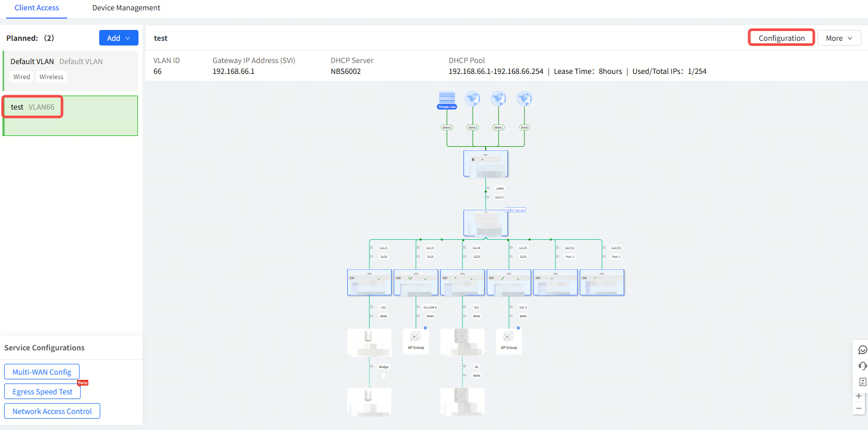Expand the More dropdown menu
Viewport: 868px width, 430px height.
pyautogui.click(x=839, y=38)
